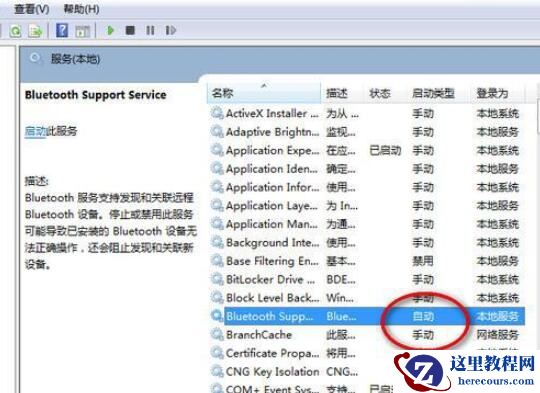Click 网络服务 logon for BranchCache
This screenshot has width=540, height=393.
click(x=498, y=335)
